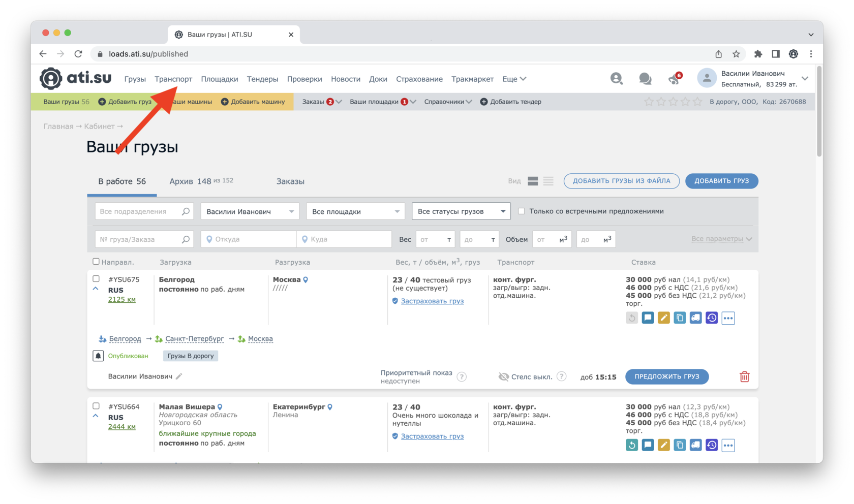
Task: Switch to Архив 148 tab
Action: click(x=201, y=181)
